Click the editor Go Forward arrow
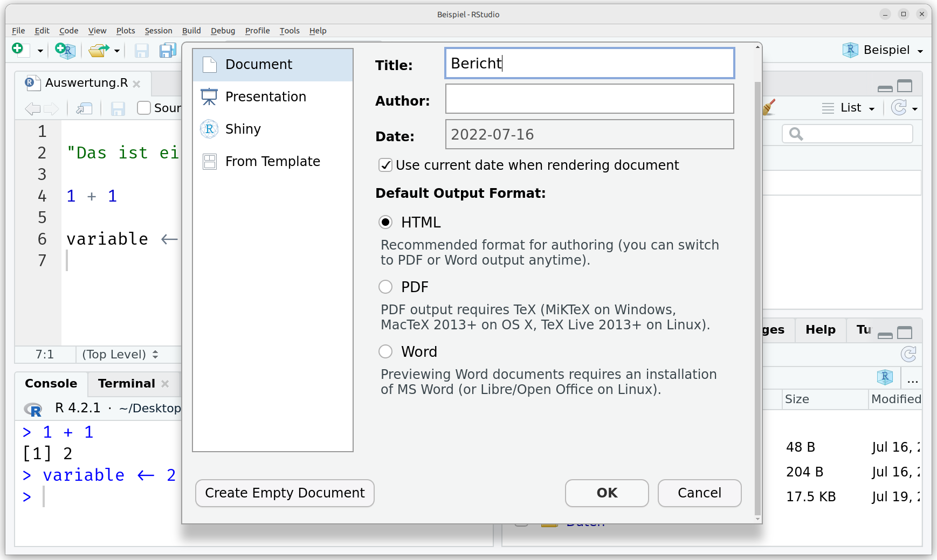Viewport: 937px width, 560px height. click(51, 108)
